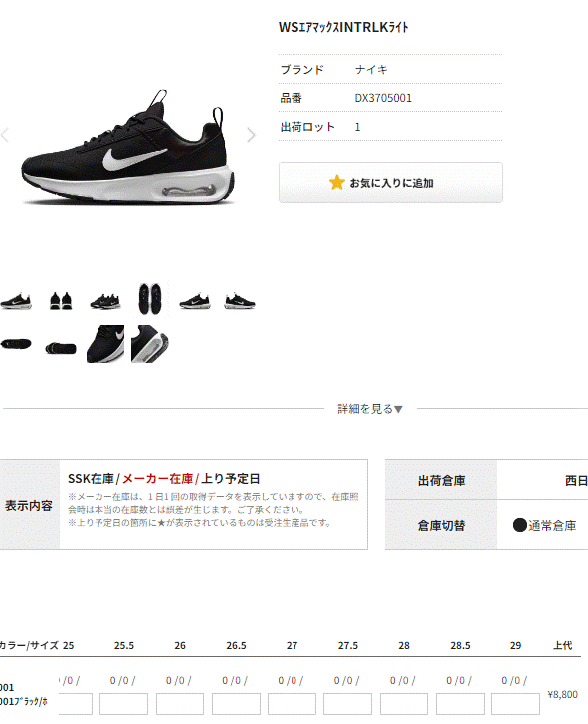Click the 26.5 size column header
The height and width of the screenshot is (724, 588).
pos(236,645)
